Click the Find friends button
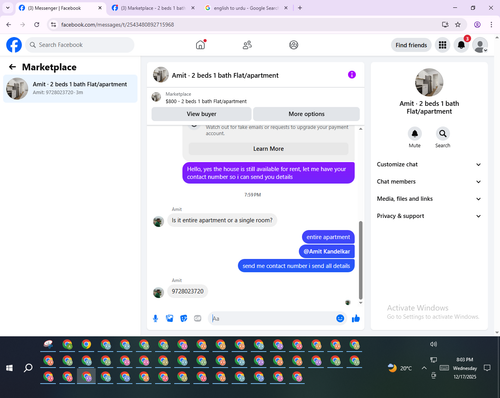This screenshot has width=500, height=398. click(411, 45)
